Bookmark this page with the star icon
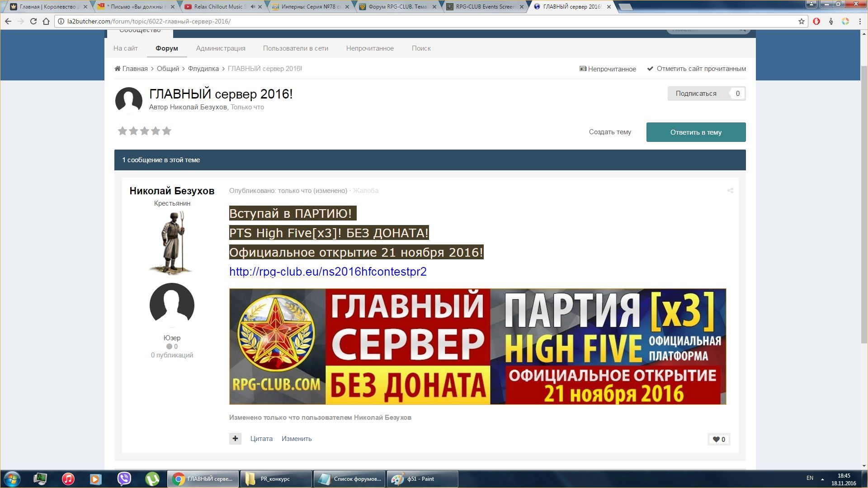This screenshot has width=868, height=488. pyautogui.click(x=802, y=21)
